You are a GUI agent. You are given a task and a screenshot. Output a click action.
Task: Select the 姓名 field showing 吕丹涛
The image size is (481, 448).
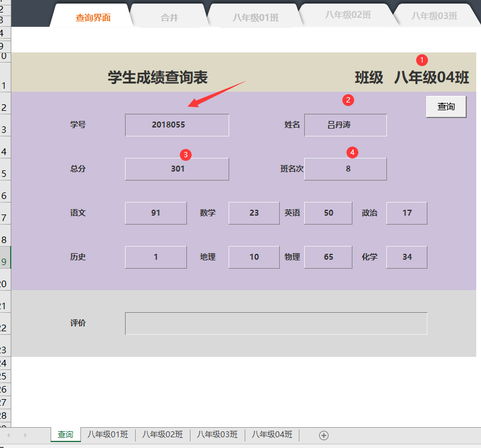(x=345, y=125)
